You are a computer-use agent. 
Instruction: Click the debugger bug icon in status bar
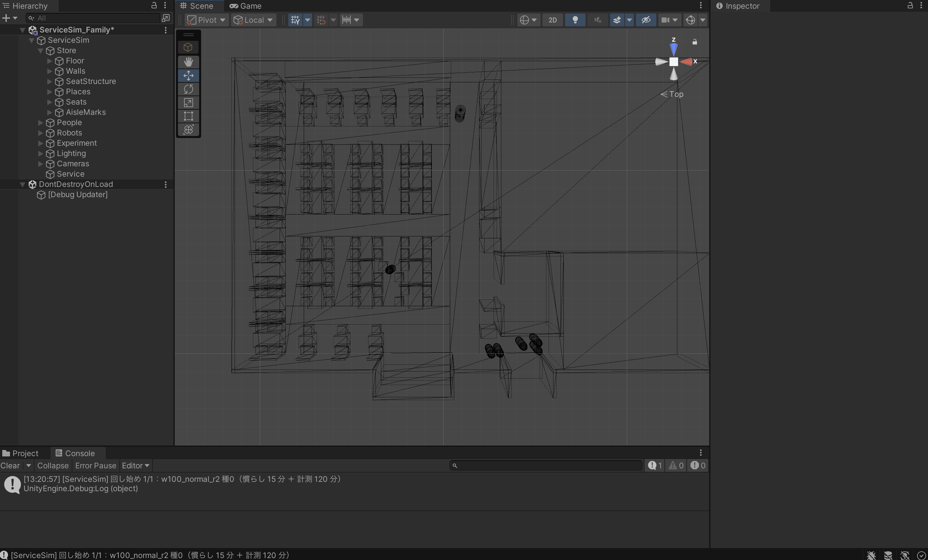(x=871, y=555)
